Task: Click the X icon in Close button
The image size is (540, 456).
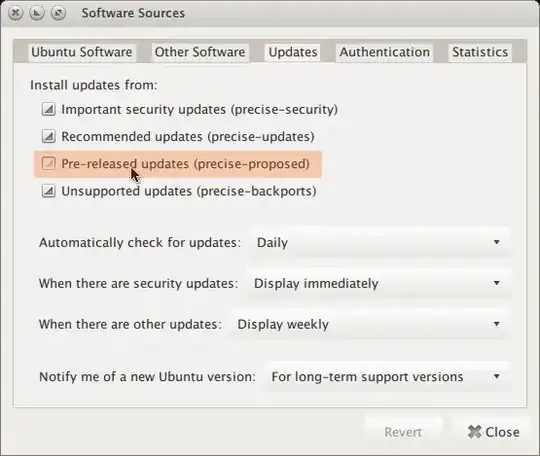Action: (x=475, y=432)
